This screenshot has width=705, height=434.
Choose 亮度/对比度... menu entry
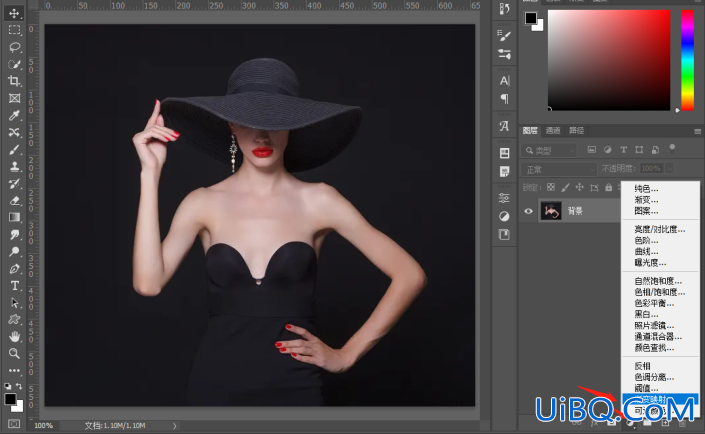click(x=660, y=229)
